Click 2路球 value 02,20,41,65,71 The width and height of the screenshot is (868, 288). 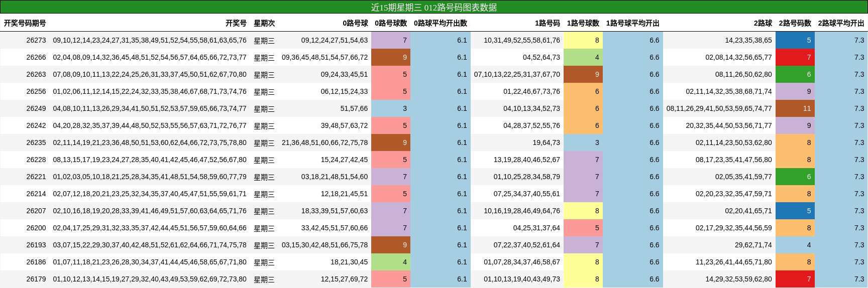[x=748, y=211]
